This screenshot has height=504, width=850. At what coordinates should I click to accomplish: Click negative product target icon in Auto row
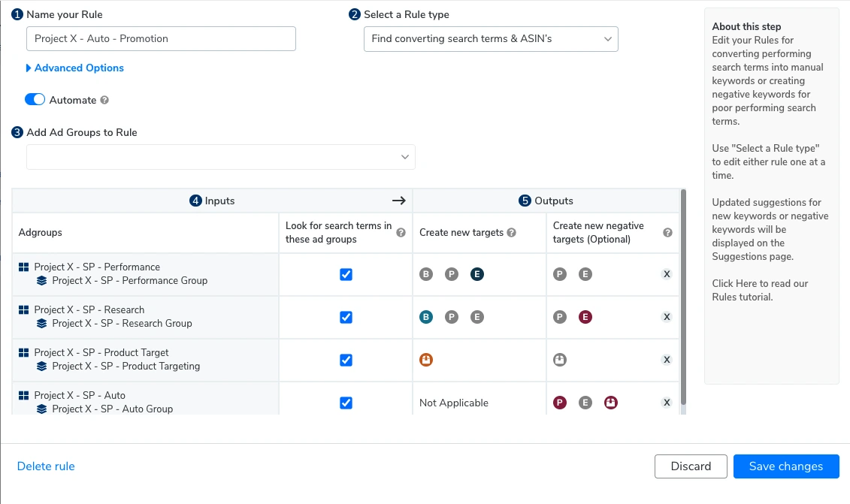pos(610,403)
